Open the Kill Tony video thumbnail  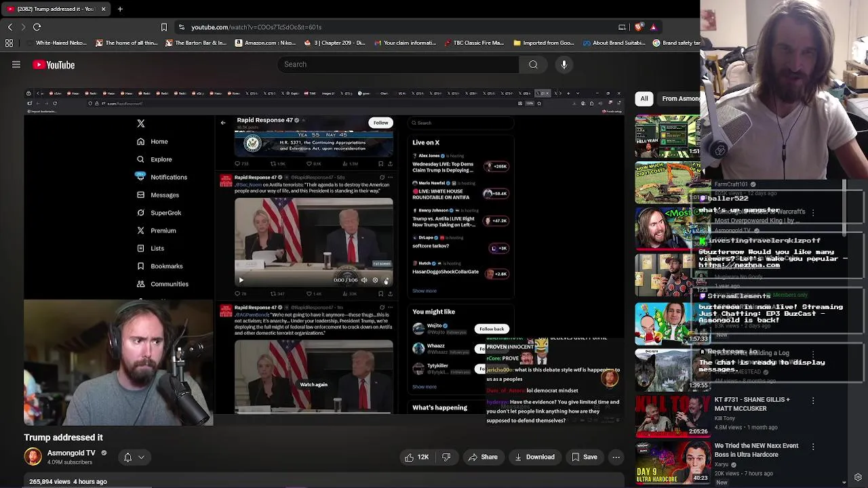tap(672, 415)
